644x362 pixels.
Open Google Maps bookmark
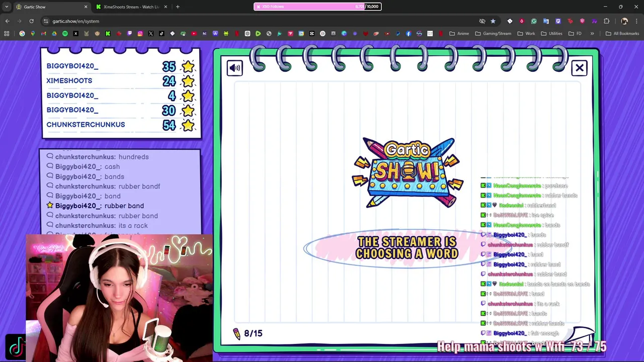point(33,34)
